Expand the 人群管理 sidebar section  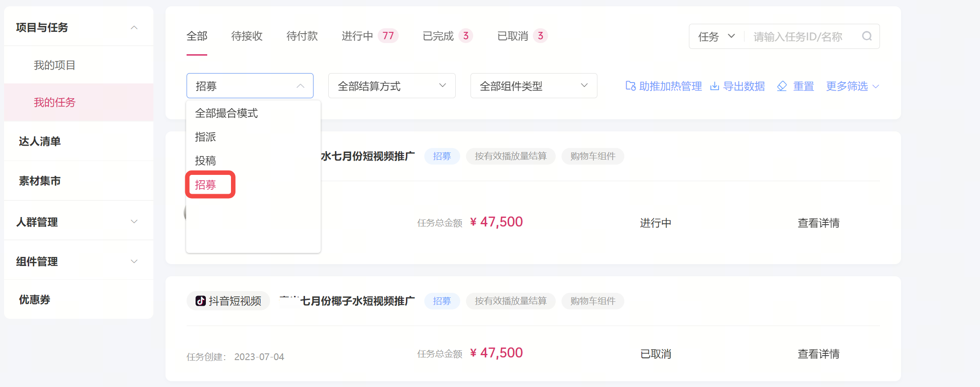[x=134, y=222]
